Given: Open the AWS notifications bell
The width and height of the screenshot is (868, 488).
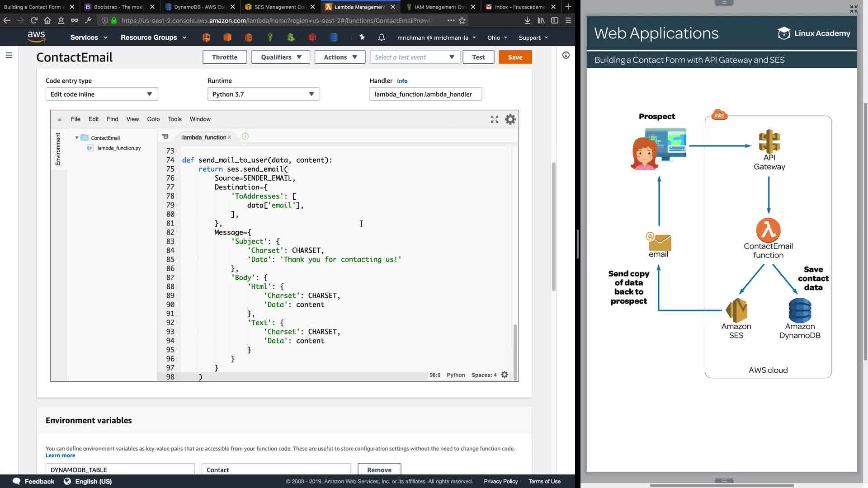Looking at the screenshot, I should coord(382,38).
